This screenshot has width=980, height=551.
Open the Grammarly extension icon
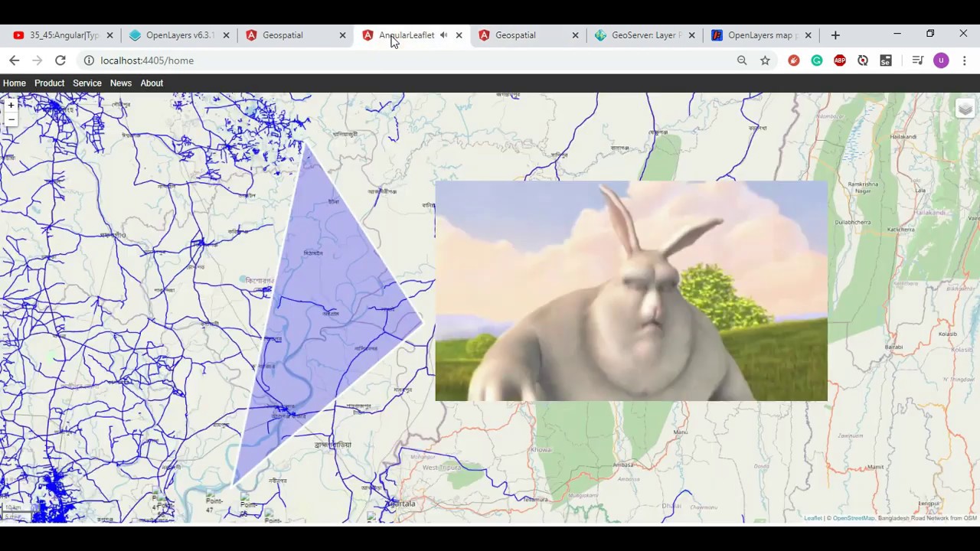817,60
